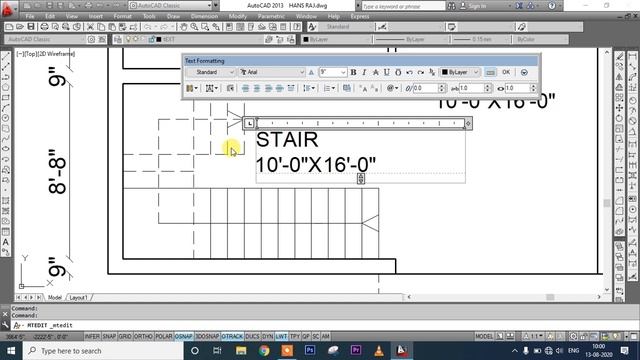Switch to the Model tab
This screenshot has width=640, height=360.
pos(55,298)
